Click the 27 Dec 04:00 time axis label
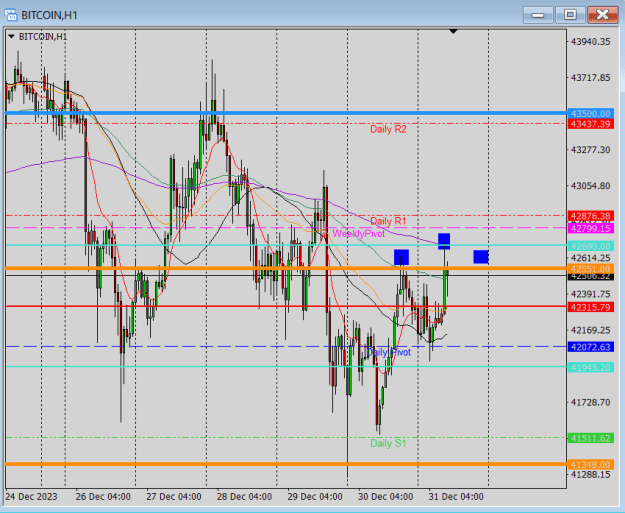The image size is (625, 513). click(174, 497)
